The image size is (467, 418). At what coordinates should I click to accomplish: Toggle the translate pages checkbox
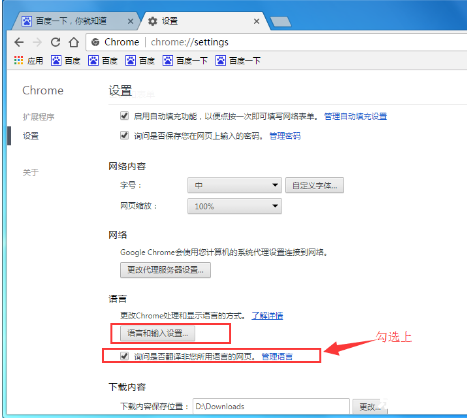(124, 356)
